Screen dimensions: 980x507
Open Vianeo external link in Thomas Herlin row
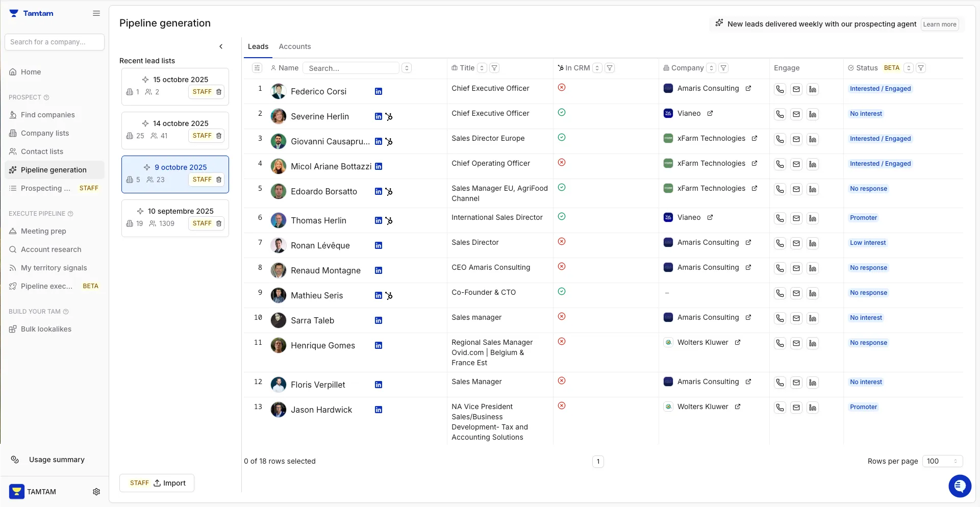click(x=710, y=217)
